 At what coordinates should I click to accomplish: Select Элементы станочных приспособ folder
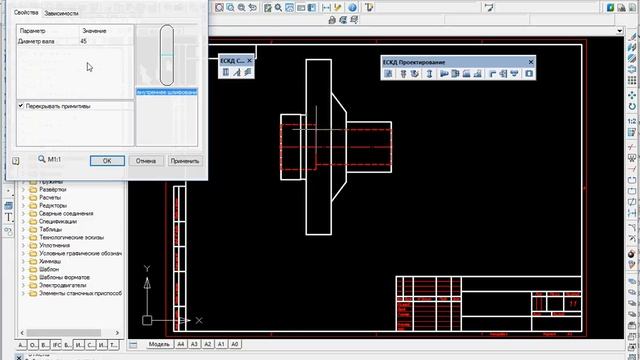pos(80,293)
